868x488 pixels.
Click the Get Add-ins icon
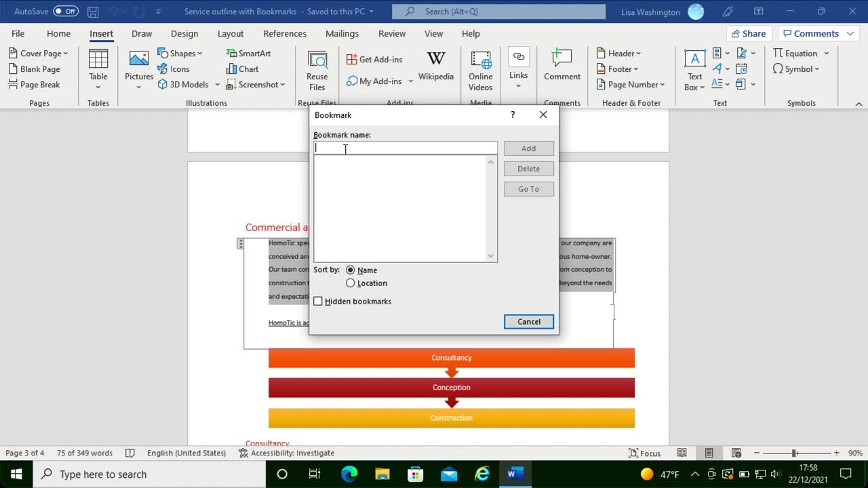click(x=374, y=60)
